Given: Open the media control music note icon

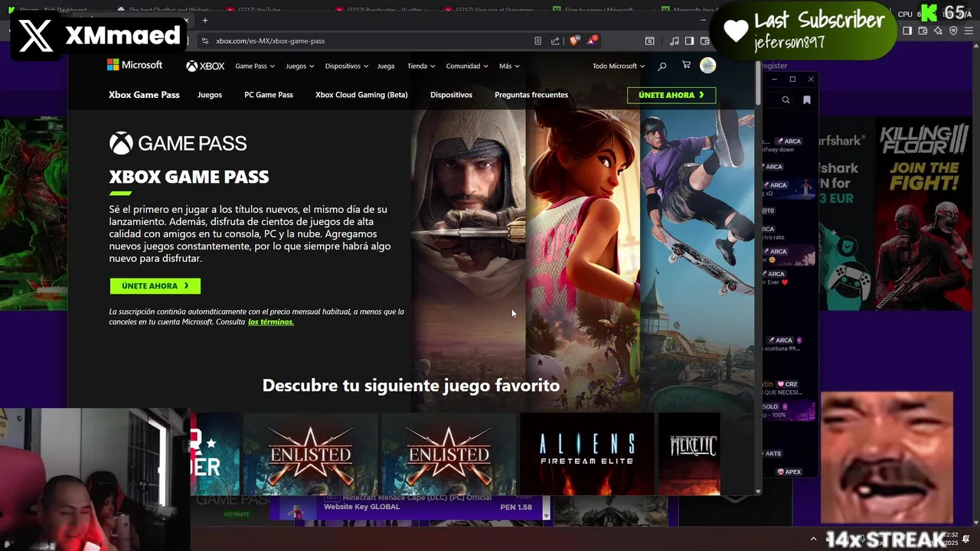Looking at the screenshot, I should 675,41.
